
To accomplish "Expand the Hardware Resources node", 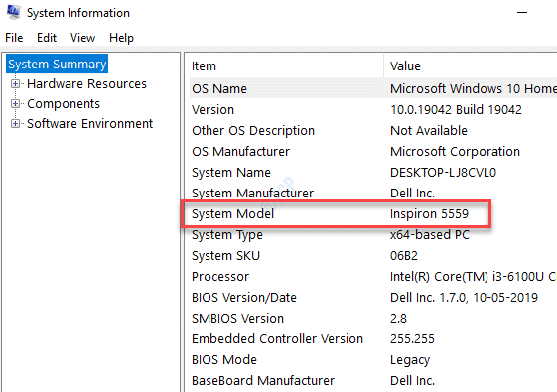I will 15,84.
